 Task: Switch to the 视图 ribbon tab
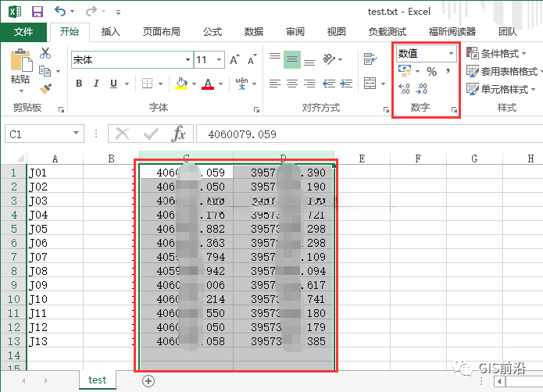[336, 32]
